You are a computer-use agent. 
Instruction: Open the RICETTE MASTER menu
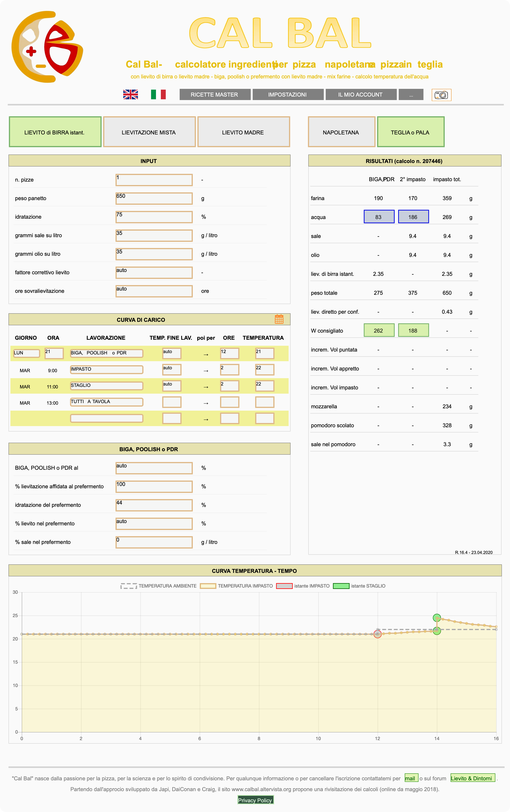click(x=215, y=94)
